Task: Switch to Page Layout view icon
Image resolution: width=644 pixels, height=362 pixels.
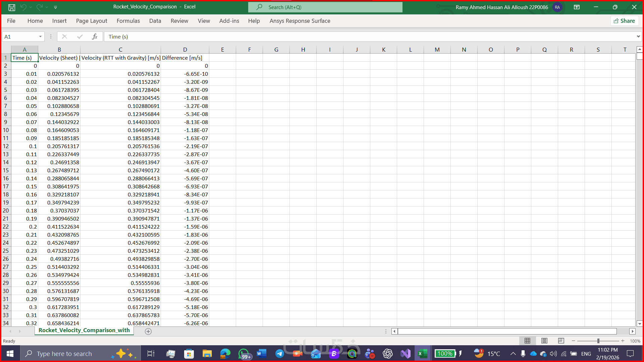Action: (544, 341)
